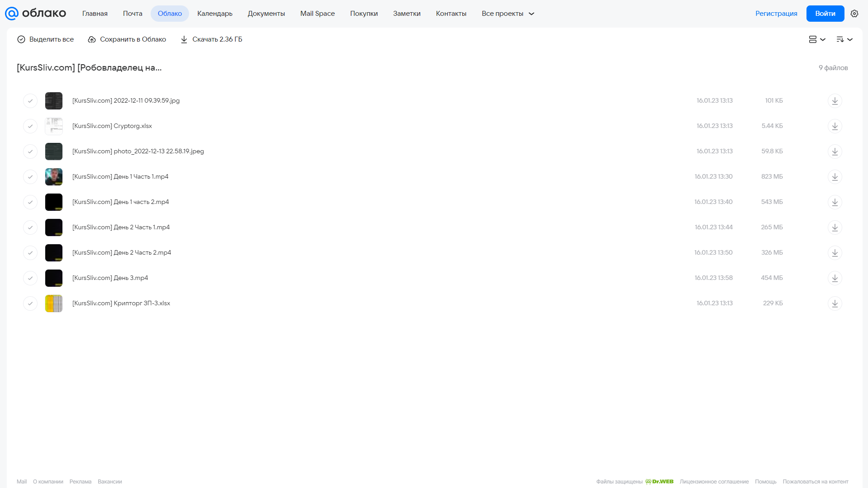Image resolution: width=868 pixels, height=488 pixels.
Task: Click download icon for Крипторг ЗП-3.xlsx
Action: click(835, 303)
